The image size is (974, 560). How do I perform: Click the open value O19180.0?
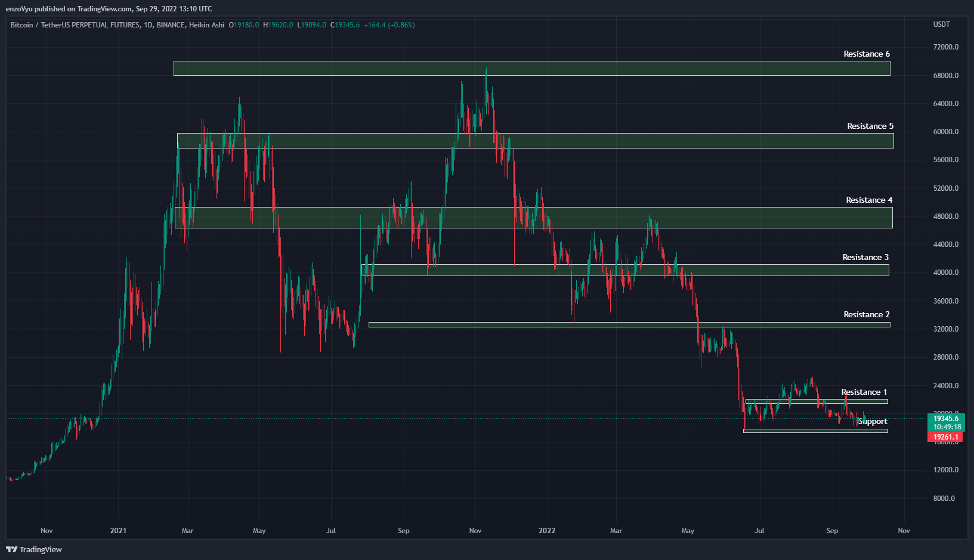coord(244,25)
